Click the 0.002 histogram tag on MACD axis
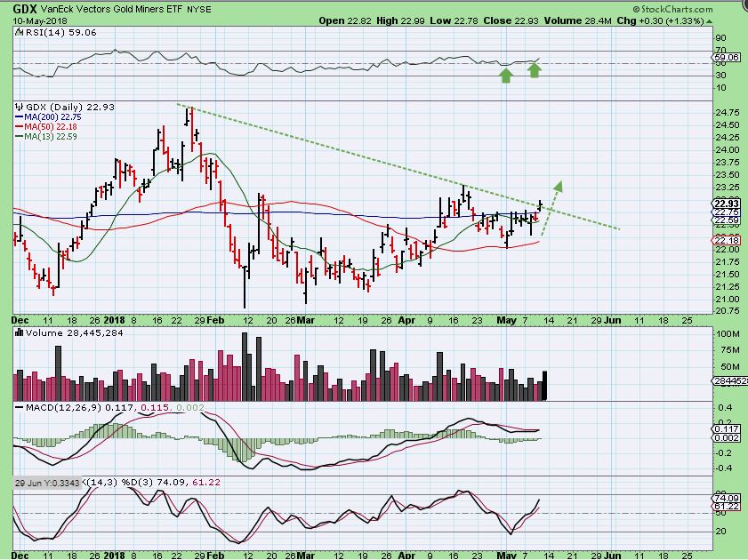This screenshot has height=560, width=748. [727, 437]
